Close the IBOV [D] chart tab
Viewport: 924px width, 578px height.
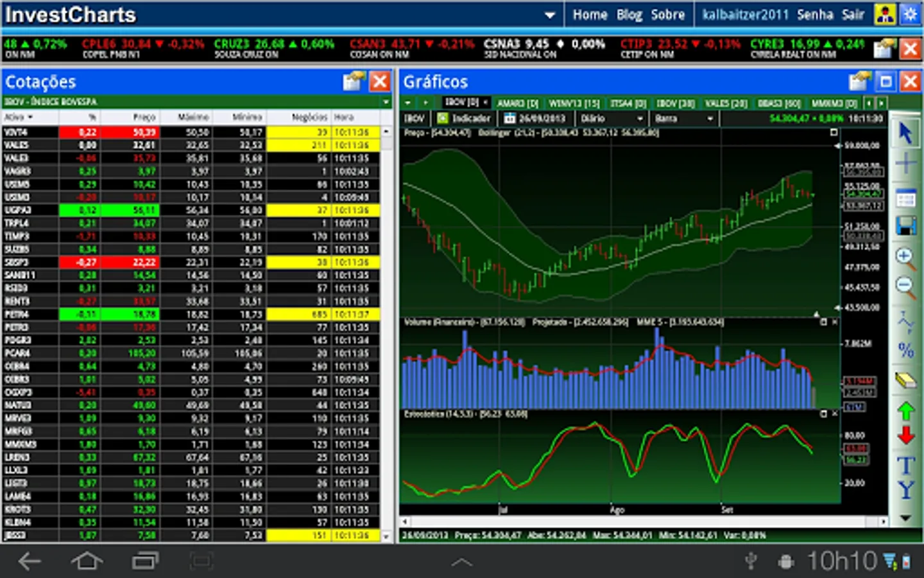click(486, 102)
